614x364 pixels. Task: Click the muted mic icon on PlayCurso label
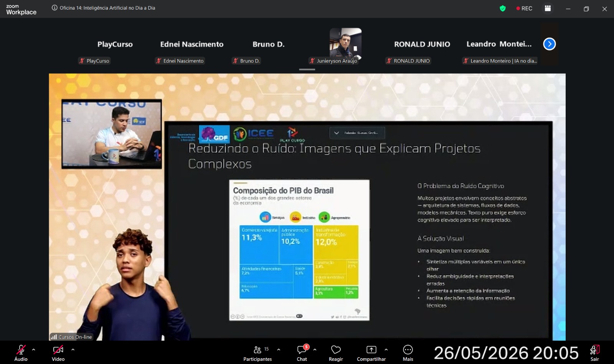pos(82,61)
